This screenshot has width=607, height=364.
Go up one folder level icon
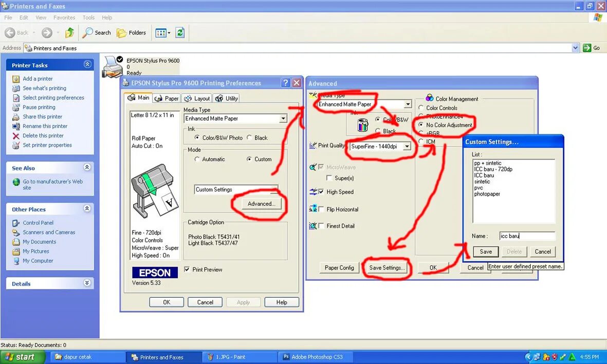pyautogui.click(x=70, y=32)
